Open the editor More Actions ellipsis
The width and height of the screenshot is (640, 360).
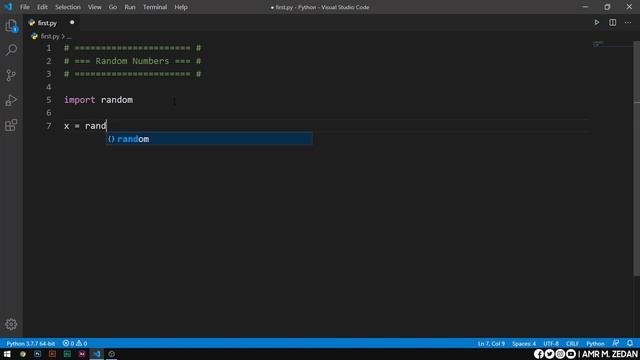point(628,22)
